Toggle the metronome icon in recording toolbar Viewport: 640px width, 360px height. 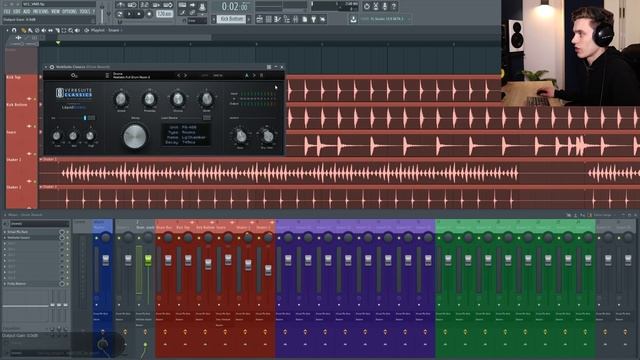[121, 5]
